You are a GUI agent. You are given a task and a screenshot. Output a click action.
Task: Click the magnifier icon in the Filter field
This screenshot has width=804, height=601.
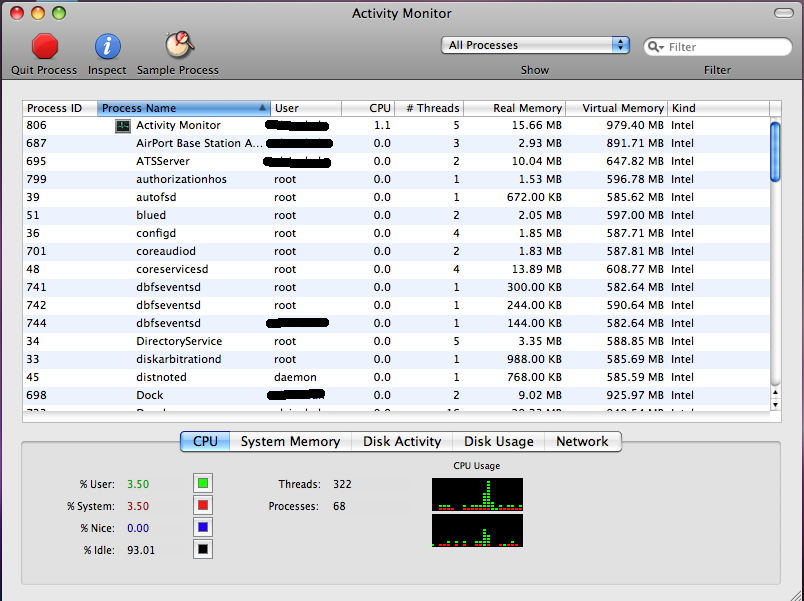tap(655, 47)
